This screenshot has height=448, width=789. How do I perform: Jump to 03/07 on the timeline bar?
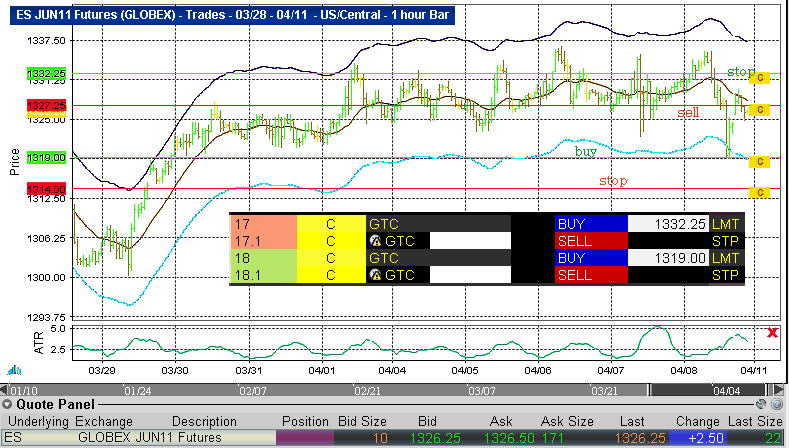(x=482, y=390)
